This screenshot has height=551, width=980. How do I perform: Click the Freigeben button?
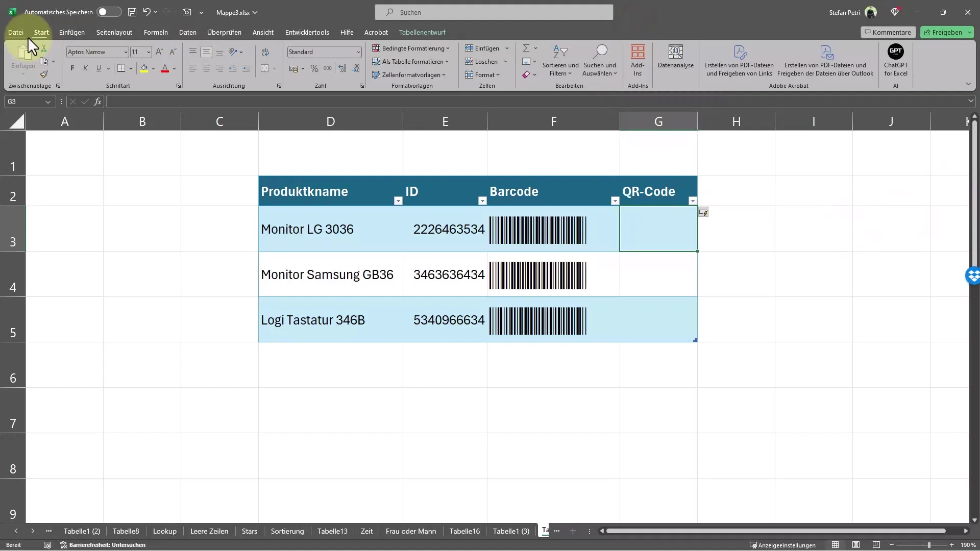tap(943, 32)
